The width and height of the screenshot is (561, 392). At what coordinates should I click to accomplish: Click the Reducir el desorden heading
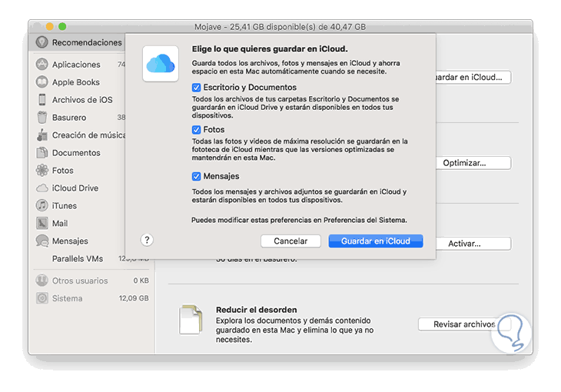256,310
